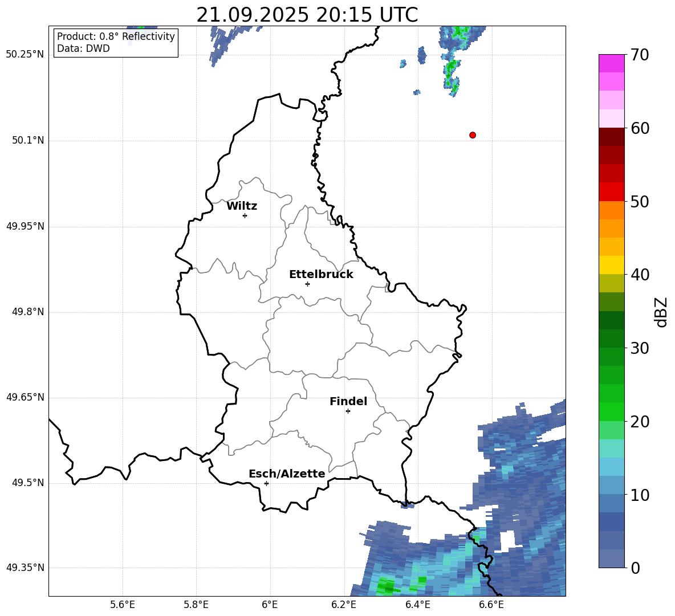Click the yellow colorbar swatch above 40
The image size is (675, 616).
(x=611, y=265)
